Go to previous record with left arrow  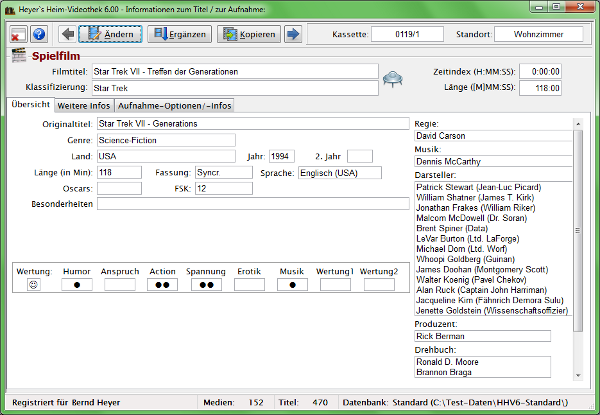click(x=67, y=35)
